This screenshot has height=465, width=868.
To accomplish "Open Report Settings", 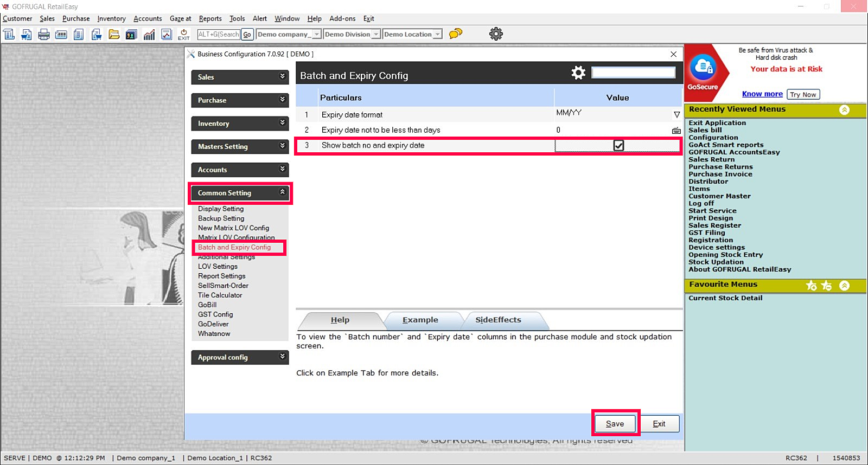I will click(x=221, y=276).
